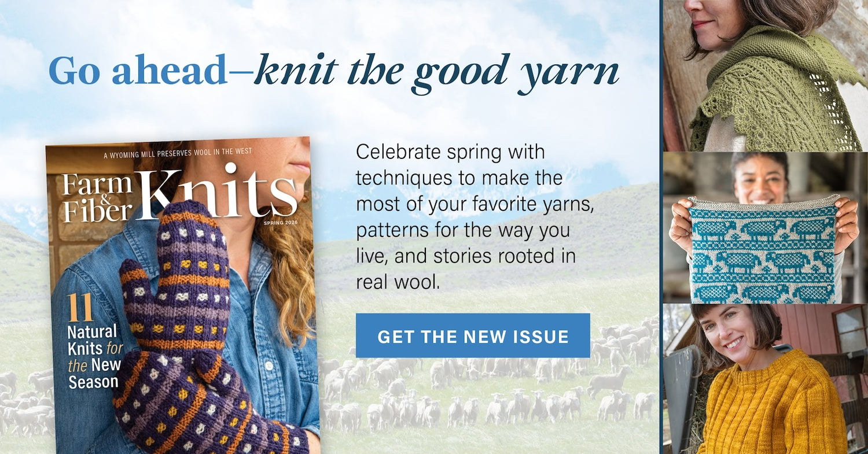Viewport: 868px width, 454px height.
Task: Click the face of woman holding teal cowl
Action: tap(762, 178)
